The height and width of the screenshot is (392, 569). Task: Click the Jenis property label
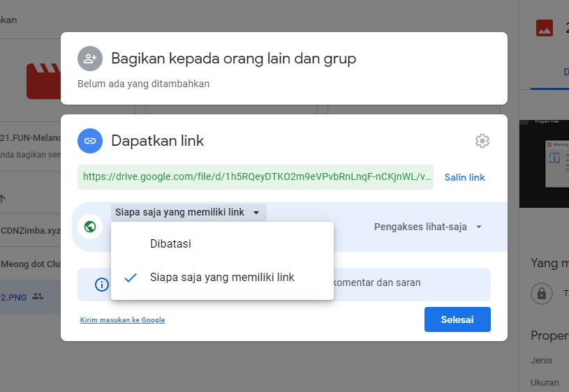pos(541,361)
